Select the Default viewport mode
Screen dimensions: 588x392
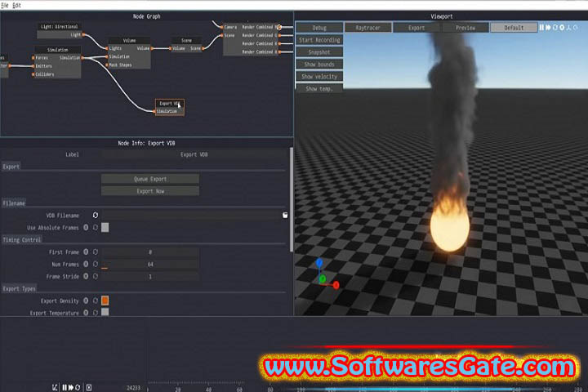coord(514,28)
